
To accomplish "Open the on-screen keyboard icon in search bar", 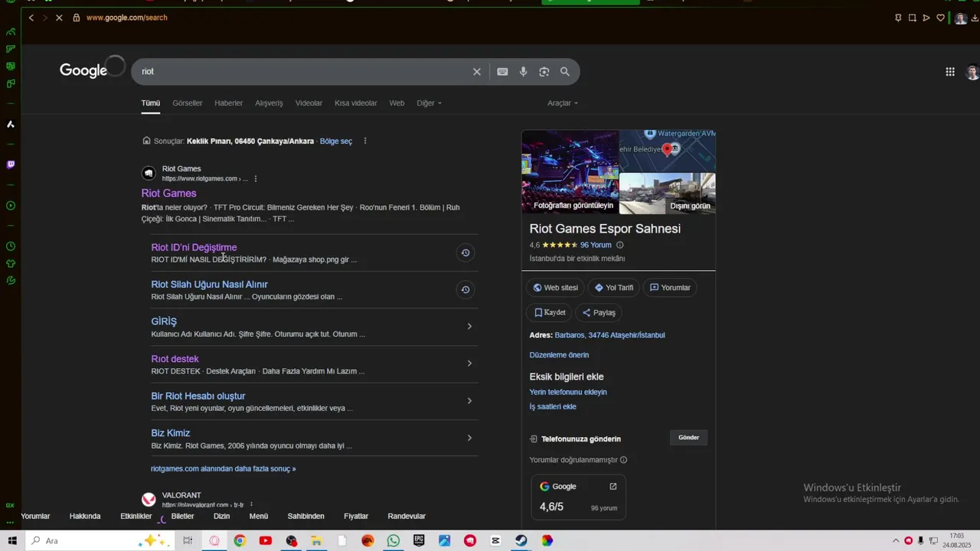I will coord(502,71).
